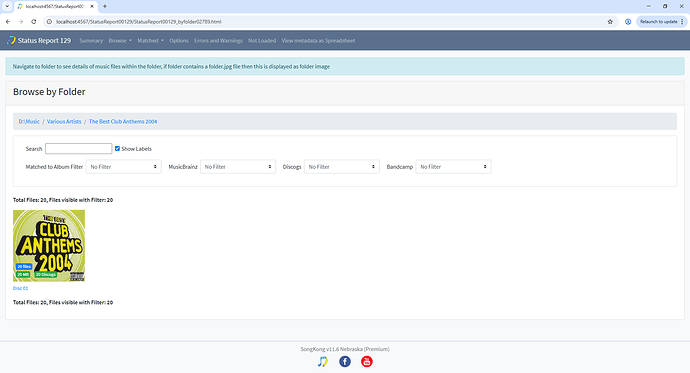Click the Various Artists breadcrumb link

(x=64, y=121)
